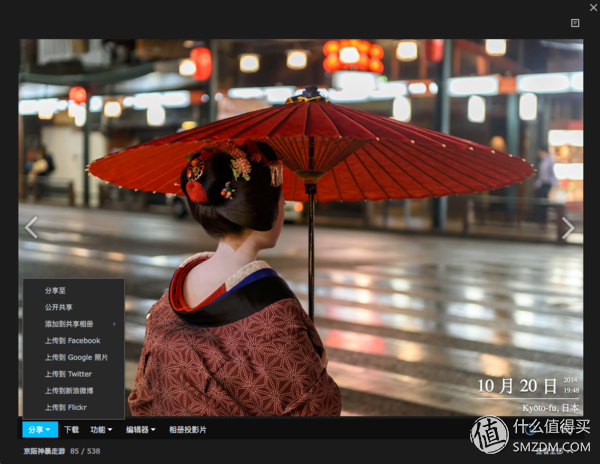Viewport: 600px width, 464px height.
Task: Pick 上传到 Twitter from the menu
Action: pos(68,374)
